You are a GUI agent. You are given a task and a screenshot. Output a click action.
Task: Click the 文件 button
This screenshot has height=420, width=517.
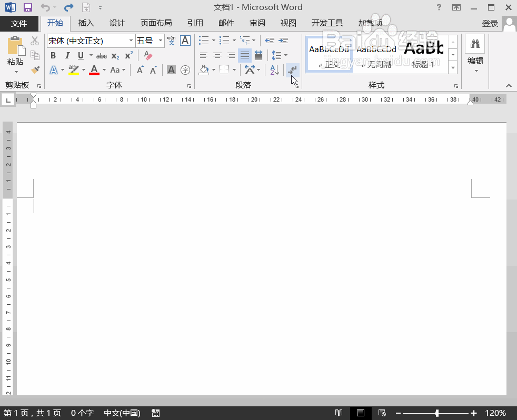19,23
